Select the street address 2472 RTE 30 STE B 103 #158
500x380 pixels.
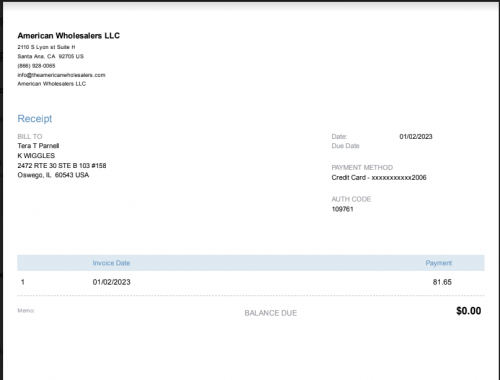62,165
